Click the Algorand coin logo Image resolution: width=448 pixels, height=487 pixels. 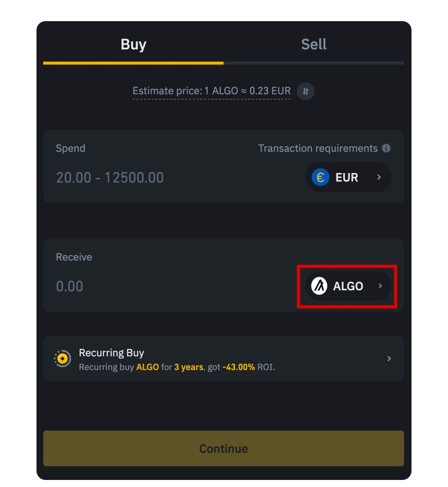(319, 286)
